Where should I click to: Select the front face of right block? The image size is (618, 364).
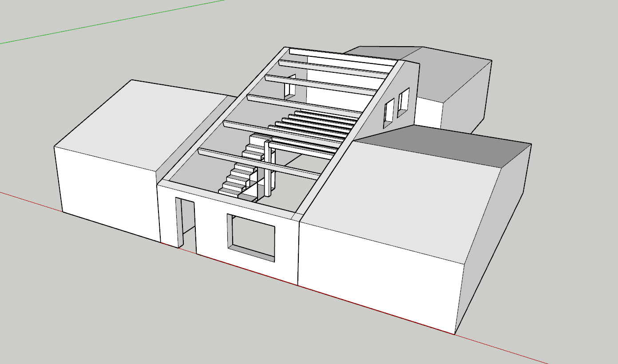click(x=377, y=275)
